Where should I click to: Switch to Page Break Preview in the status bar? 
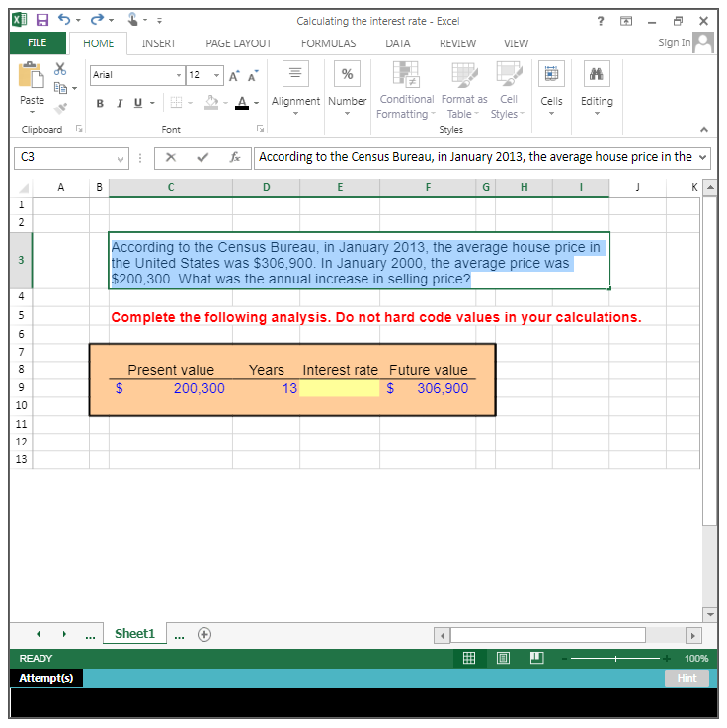pyautogui.click(x=536, y=658)
